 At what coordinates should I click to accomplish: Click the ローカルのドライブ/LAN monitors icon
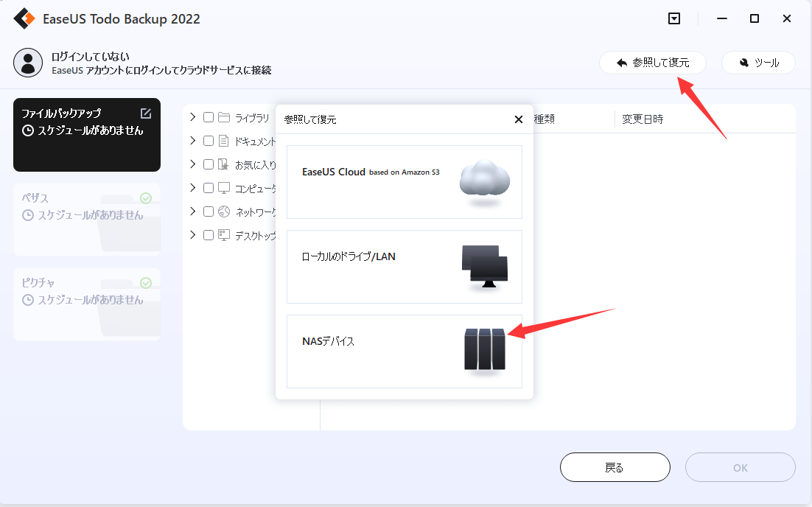pyautogui.click(x=484, y=266)
